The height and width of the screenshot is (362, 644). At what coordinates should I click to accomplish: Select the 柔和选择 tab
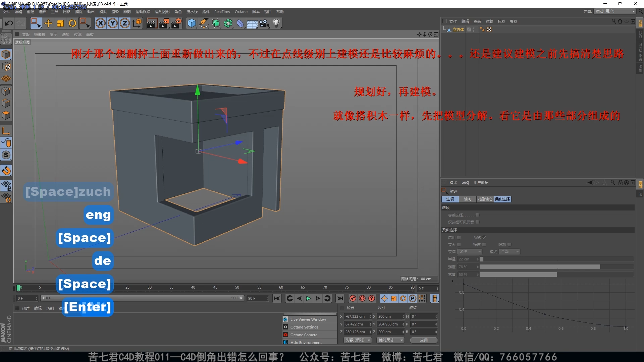click(502, 199)
